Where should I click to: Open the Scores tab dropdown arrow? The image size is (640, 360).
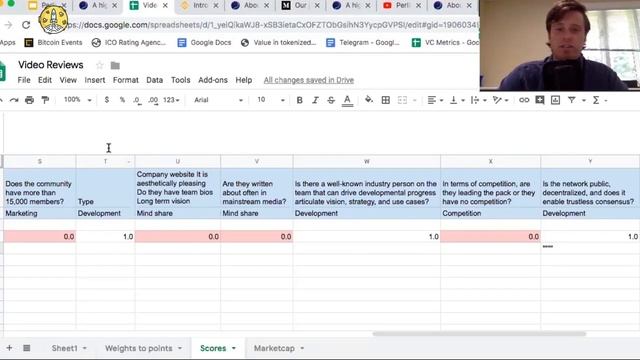point(234,349)
